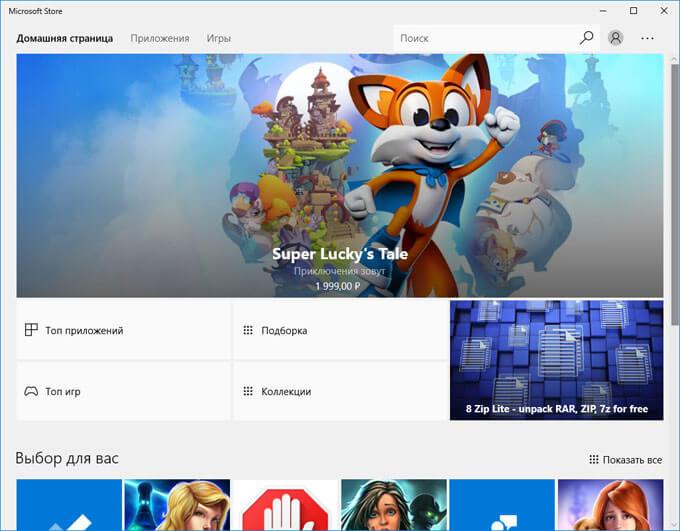Viewport: 680px width, 531px height.
Task: Click the Super Lucky's Tale title text
Action: click(340, 254)
